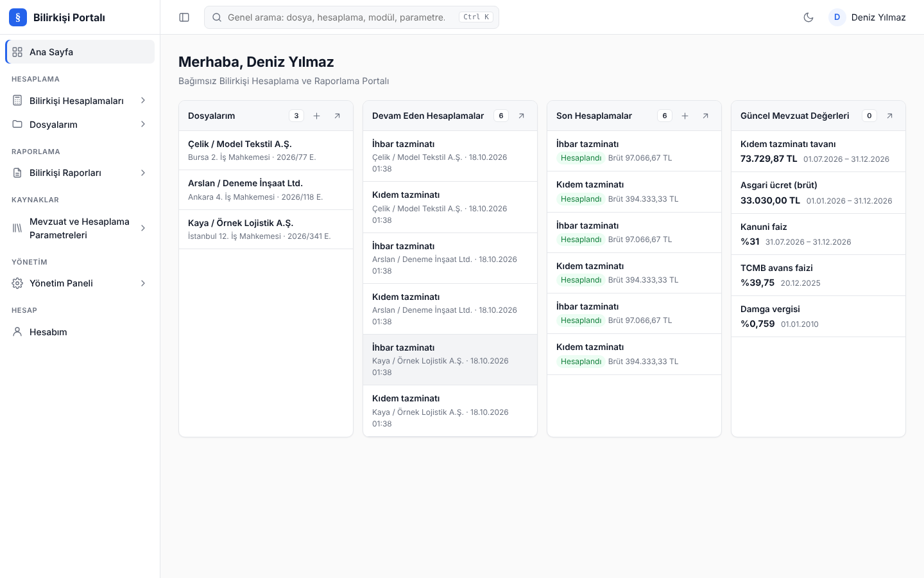This screenshot has height=578, width=924.
Task: Select Kanuni faiz %31 row
Action: (x=818, y=234)
